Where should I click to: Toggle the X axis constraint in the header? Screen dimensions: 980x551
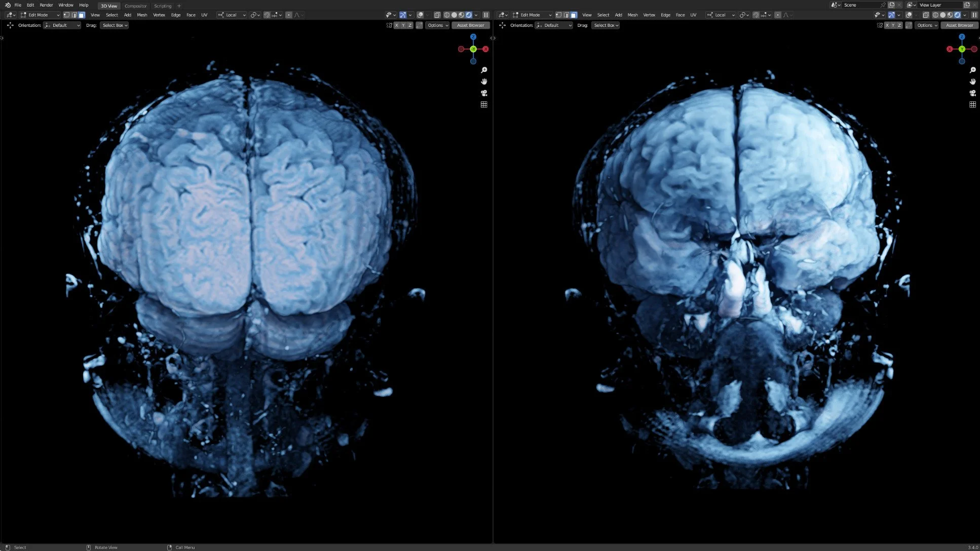tap(397, 25)
